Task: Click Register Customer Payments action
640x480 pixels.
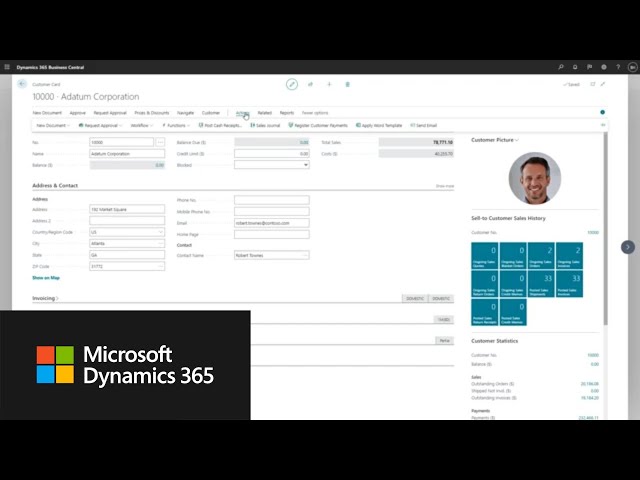Action: pos(318,126)
